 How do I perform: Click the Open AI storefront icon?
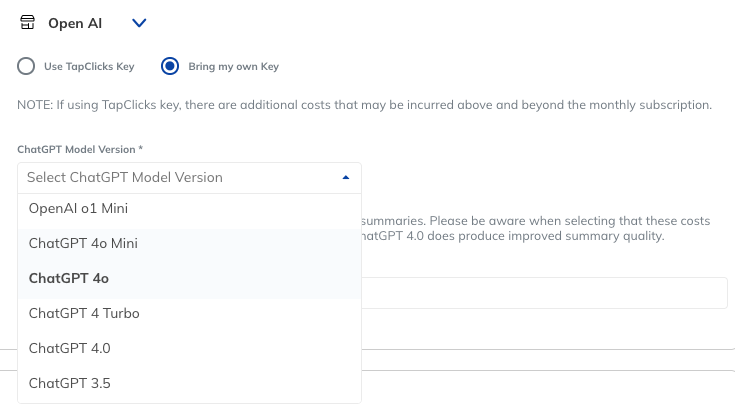(x=27, y=22)
